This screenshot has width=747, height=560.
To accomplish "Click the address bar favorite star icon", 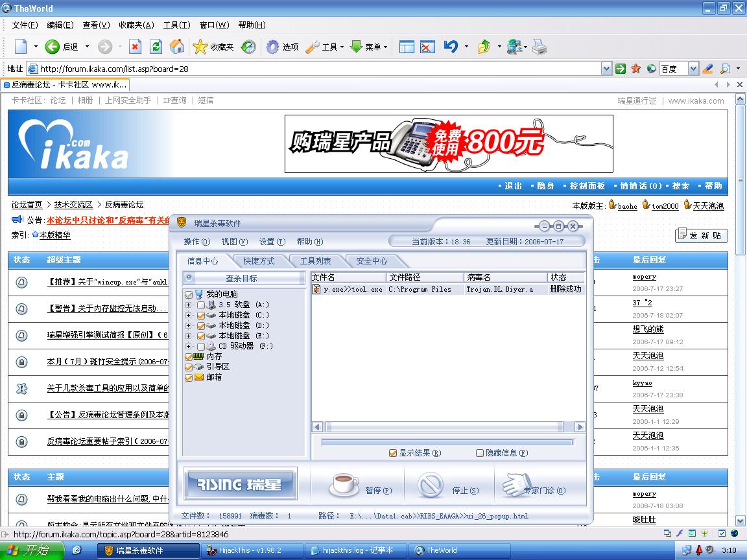I will pos(635,69).
